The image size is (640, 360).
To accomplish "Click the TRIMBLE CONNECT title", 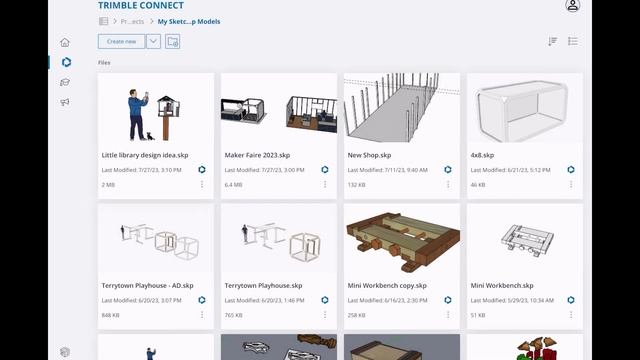I will tap(141, 5).
